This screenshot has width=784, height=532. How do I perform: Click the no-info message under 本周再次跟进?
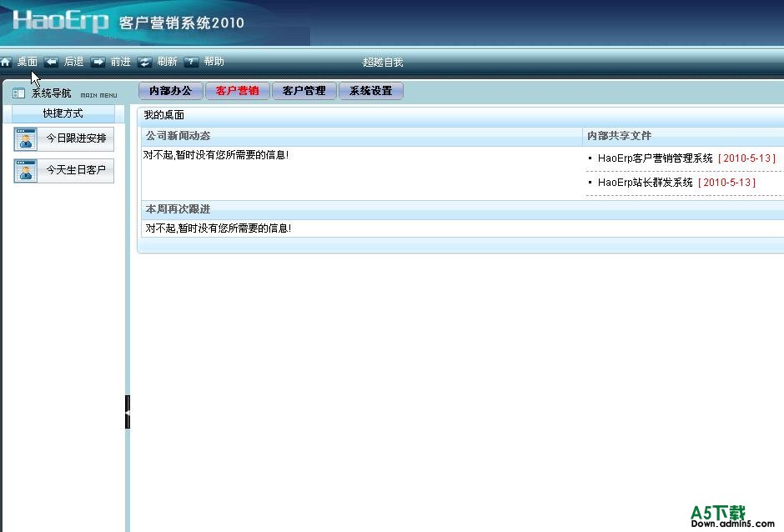(x=218, y=228)
